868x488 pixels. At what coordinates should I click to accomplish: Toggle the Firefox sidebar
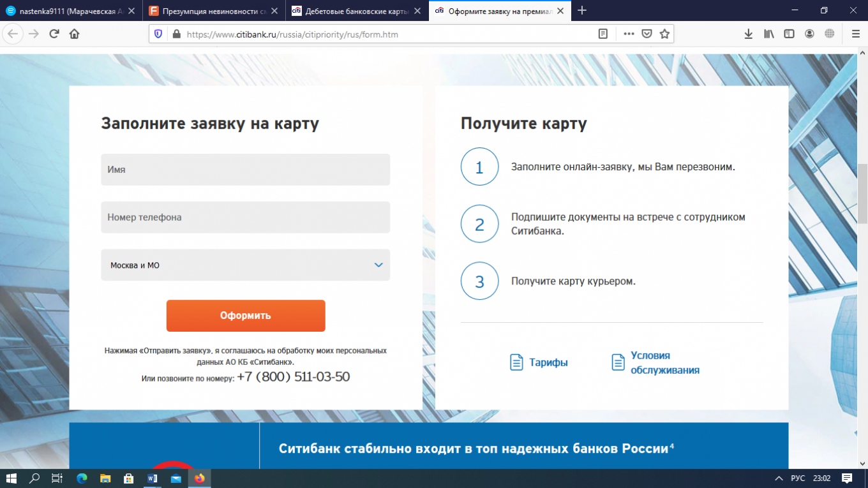click(789, 34)
